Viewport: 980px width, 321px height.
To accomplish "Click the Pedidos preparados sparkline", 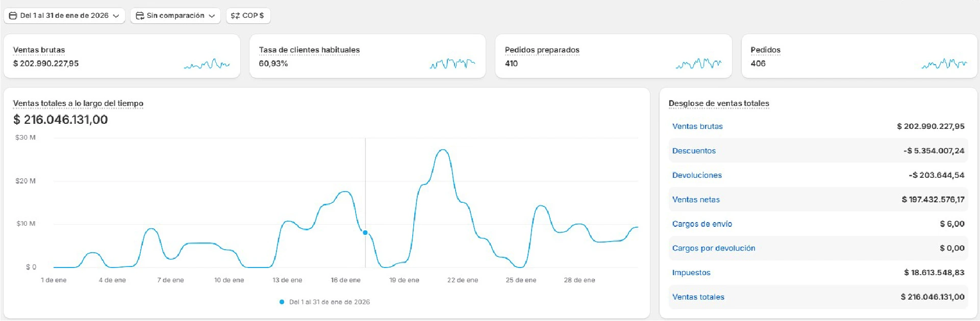I will (x=698, y=64).
